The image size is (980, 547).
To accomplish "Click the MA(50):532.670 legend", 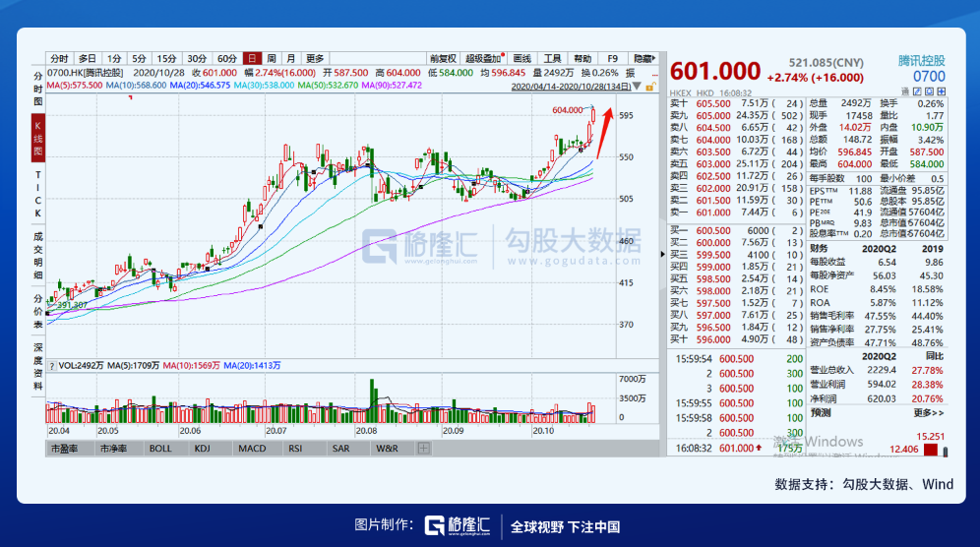I will coord(328,85).
